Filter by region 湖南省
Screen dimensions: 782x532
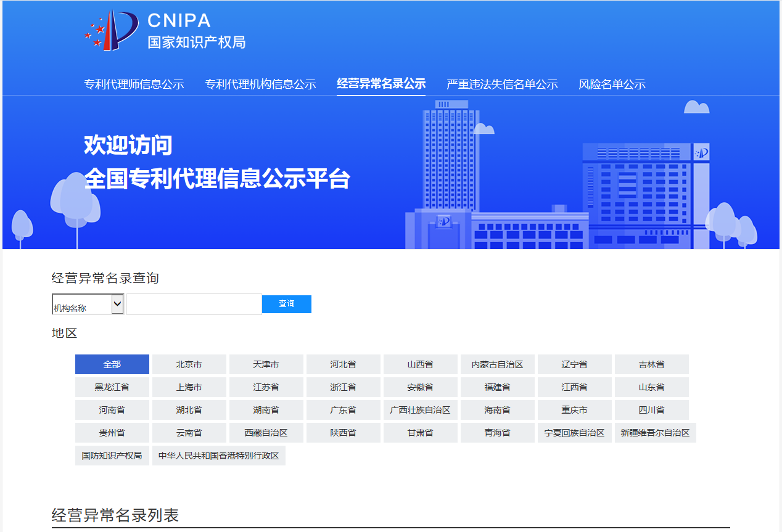pyautogui.click(x=266, y=410)
